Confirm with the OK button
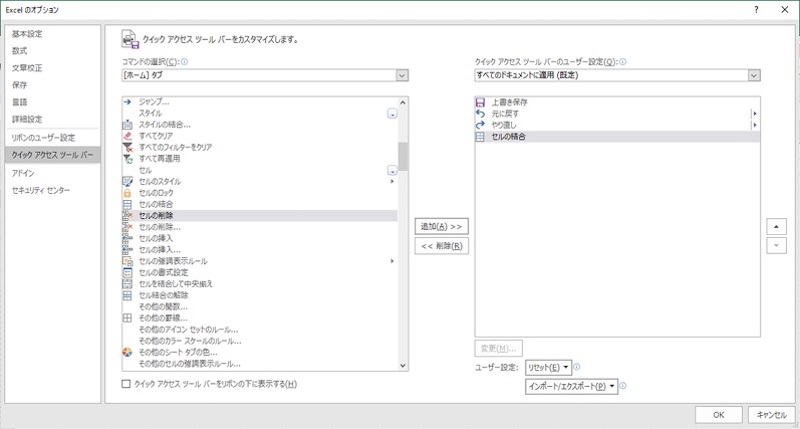This screenshot has height=429, width=800. coord(718,415)
